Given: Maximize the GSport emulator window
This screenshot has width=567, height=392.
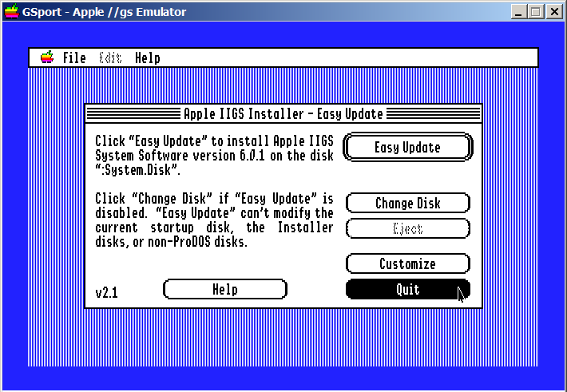Looking at the screenshot, I should [535, 12].
